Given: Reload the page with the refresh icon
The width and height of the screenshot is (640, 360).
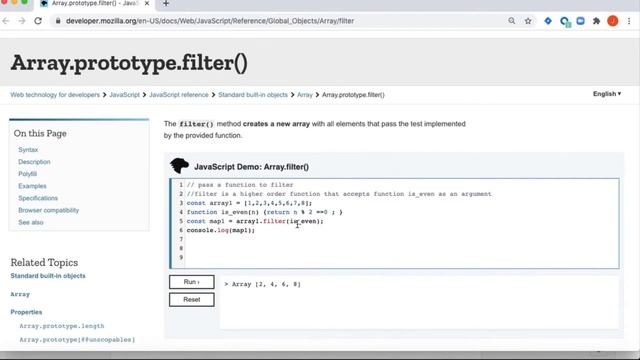Looking at the screenshot, I should (x=38, y=21).
